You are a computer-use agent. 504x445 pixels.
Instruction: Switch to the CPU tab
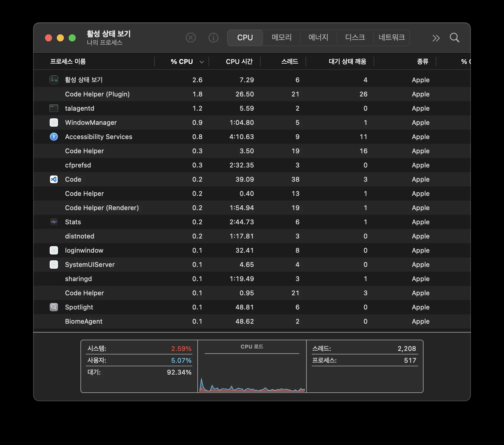[x=245, y=38]
